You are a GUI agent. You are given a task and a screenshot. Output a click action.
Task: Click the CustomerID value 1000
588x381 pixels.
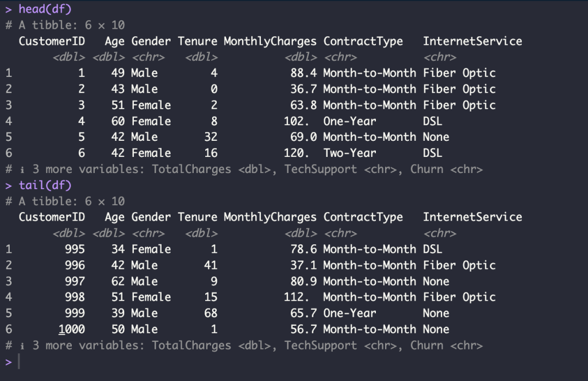tap(71, 329)
